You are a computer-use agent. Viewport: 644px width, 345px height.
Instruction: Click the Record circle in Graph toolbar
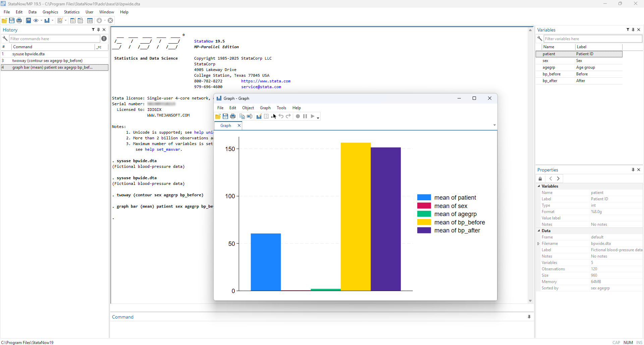point(298,117)
